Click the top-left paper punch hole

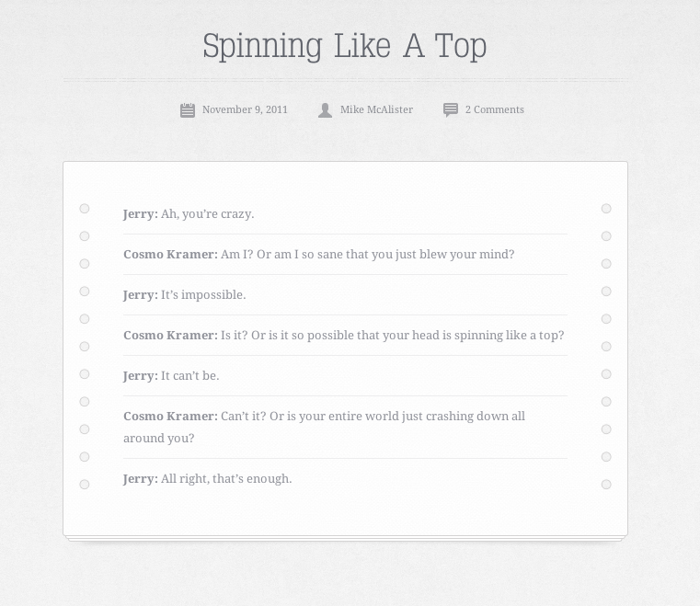pyautogui.click(x=85, y=209)
